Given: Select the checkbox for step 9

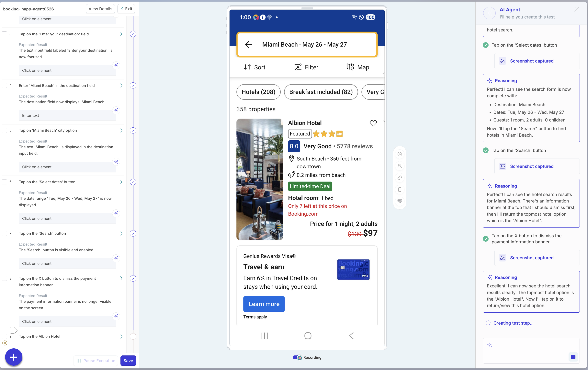Looking at the screenshot, I should (4, 337).
